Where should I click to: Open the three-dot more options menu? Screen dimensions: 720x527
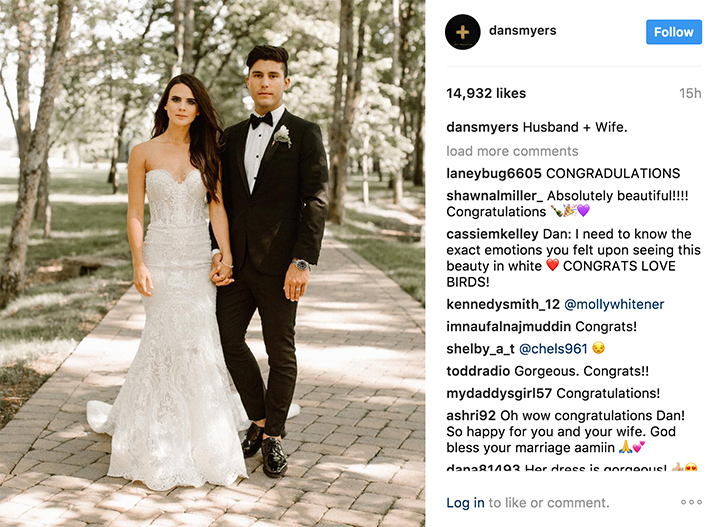coord(691,502)
